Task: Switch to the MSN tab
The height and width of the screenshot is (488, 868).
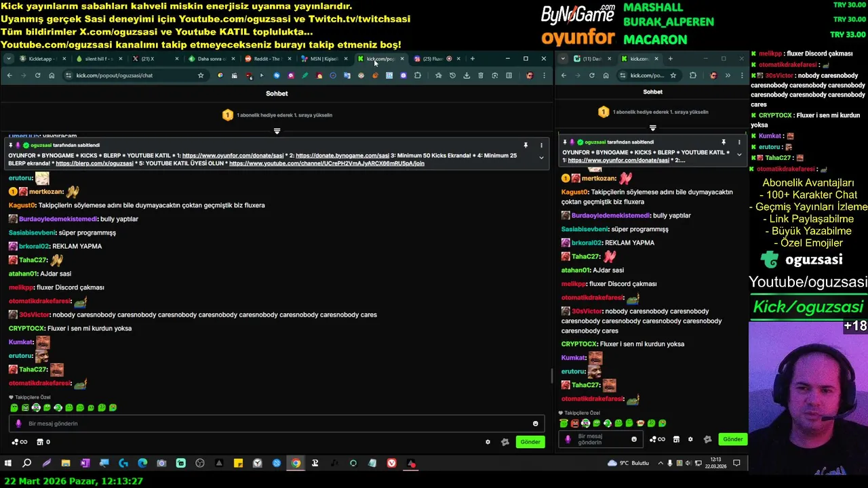Action: (x=325, y=59)
